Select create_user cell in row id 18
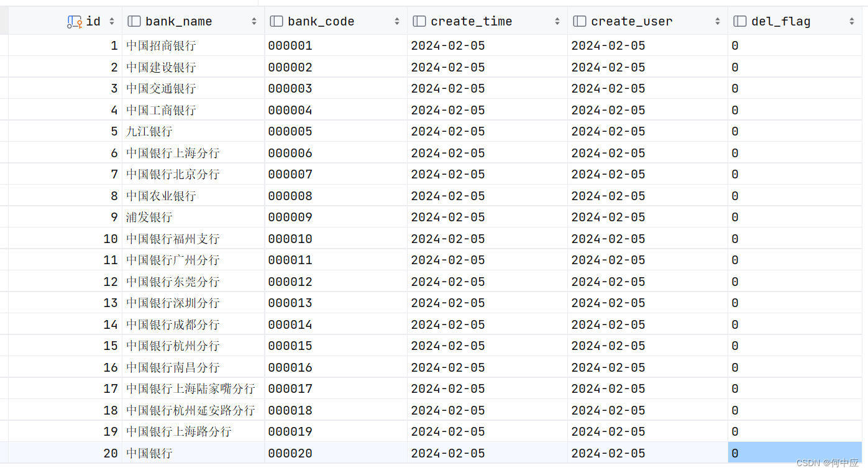The width and height of the screenshot is (868, 473). pyautogui.click(x=648, y=410)
